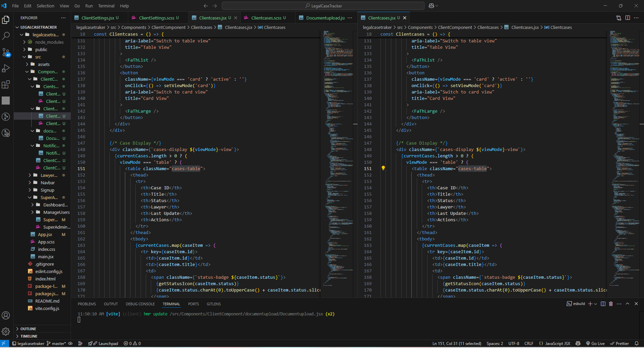Image resolution: width=644 pixels, height=348 pixels.
Task: Open the Copilot chat icon in title bar
Action: pos(431,5)
